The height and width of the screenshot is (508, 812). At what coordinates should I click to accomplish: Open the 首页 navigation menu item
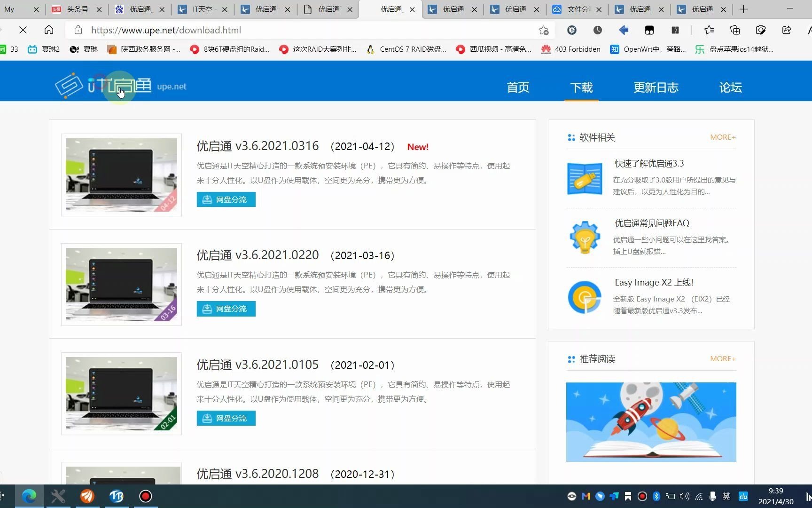[518, 87]
